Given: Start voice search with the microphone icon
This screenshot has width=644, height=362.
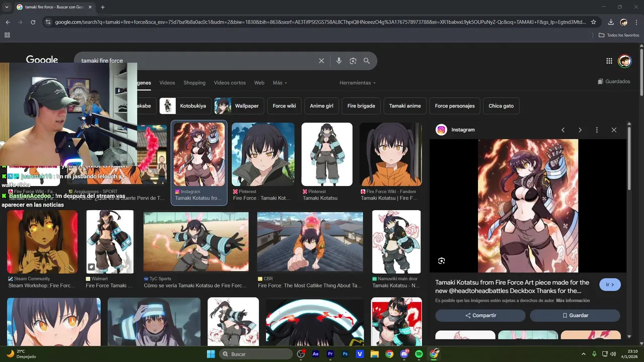Looking at the screenshot, I should [339, 61].
